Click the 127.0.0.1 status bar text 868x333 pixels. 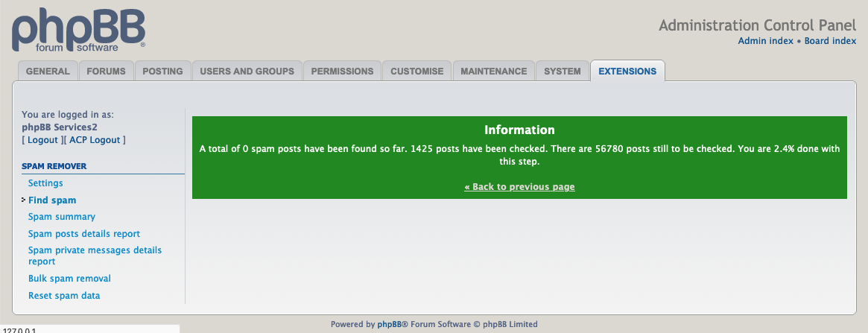click(x=19, y=330)
